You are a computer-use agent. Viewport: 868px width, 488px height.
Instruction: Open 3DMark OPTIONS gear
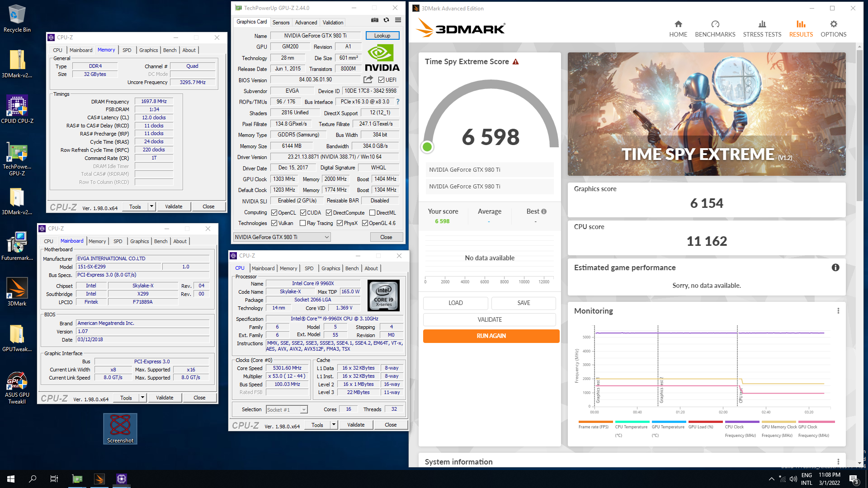coord(834,29)
